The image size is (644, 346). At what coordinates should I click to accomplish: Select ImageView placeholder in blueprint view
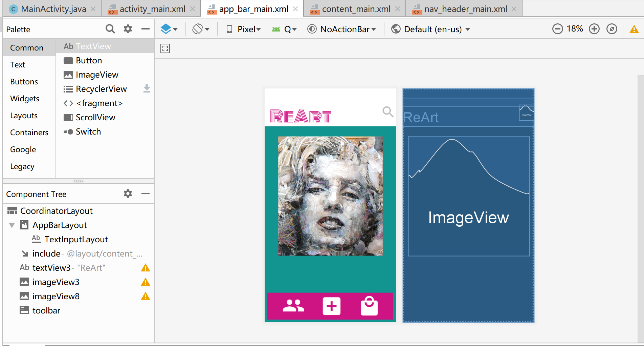pos(469,196)
